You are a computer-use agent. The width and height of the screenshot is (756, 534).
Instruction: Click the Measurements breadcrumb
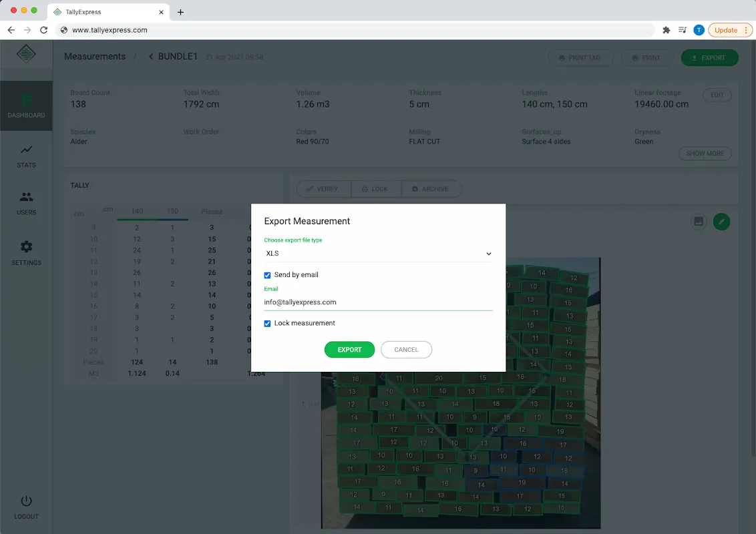click(95, 56)
